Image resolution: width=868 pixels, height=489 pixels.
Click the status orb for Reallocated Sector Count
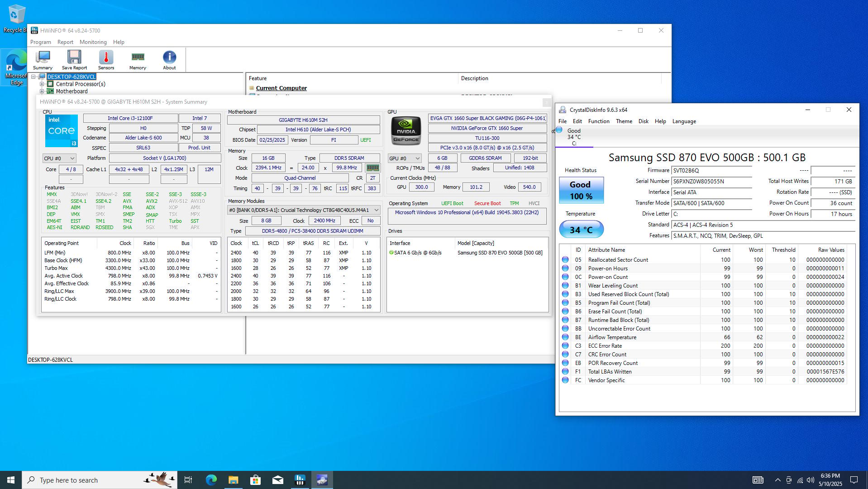[x=565, y=260]
